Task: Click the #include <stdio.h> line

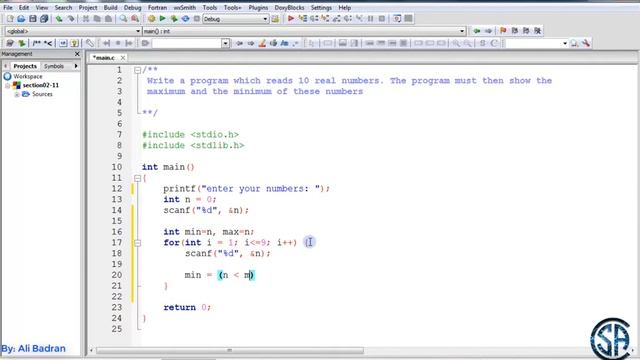Action: point(191,135)
